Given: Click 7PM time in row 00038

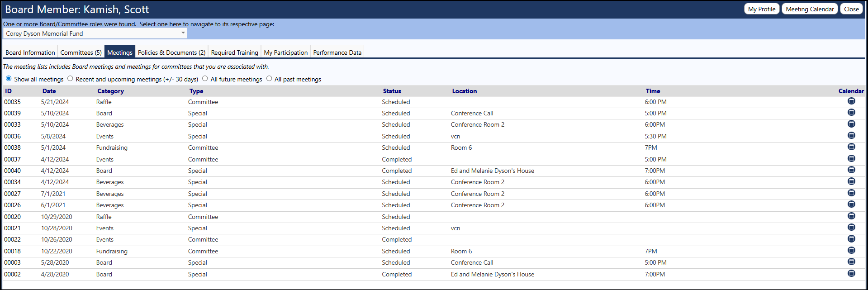Looking at the screenshot, I should coord(651,147).
